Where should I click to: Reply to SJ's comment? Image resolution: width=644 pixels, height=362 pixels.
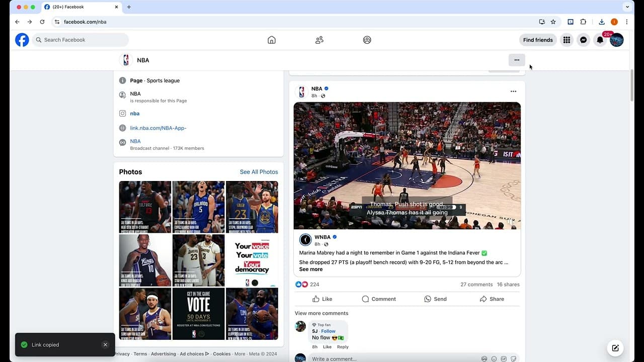[343, 347]
